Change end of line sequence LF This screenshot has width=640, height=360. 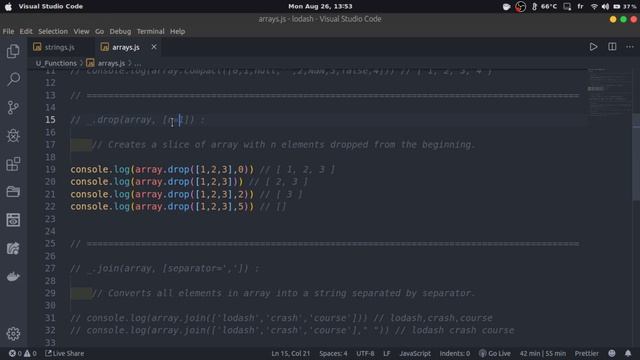(x=386, y=353)
